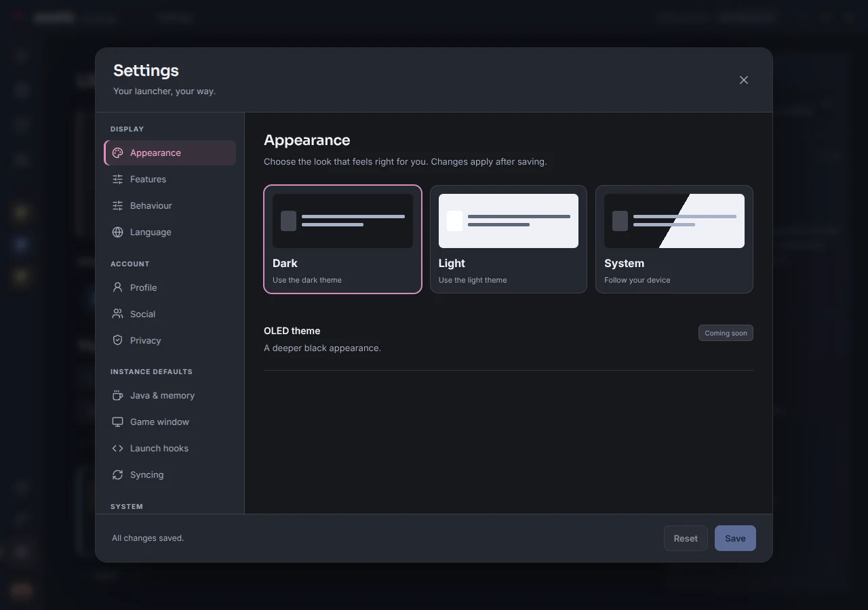Click the Light theme preview thumbnail
This screenshot has height=610, width=868.
[509, 221]
